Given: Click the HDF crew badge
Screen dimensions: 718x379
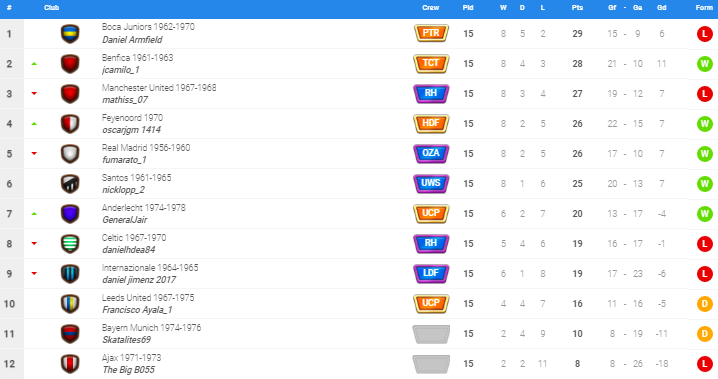Looking at the screenshot, I should (431, 123).
